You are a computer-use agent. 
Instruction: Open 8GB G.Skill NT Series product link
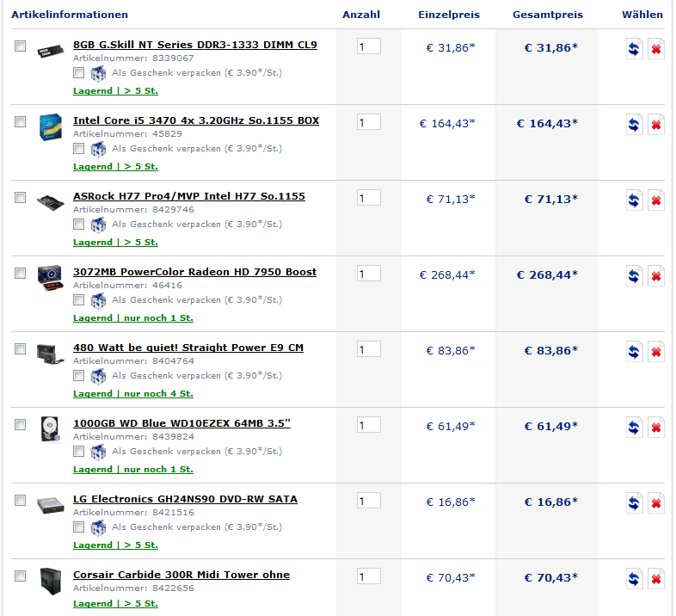click(195, 45)
